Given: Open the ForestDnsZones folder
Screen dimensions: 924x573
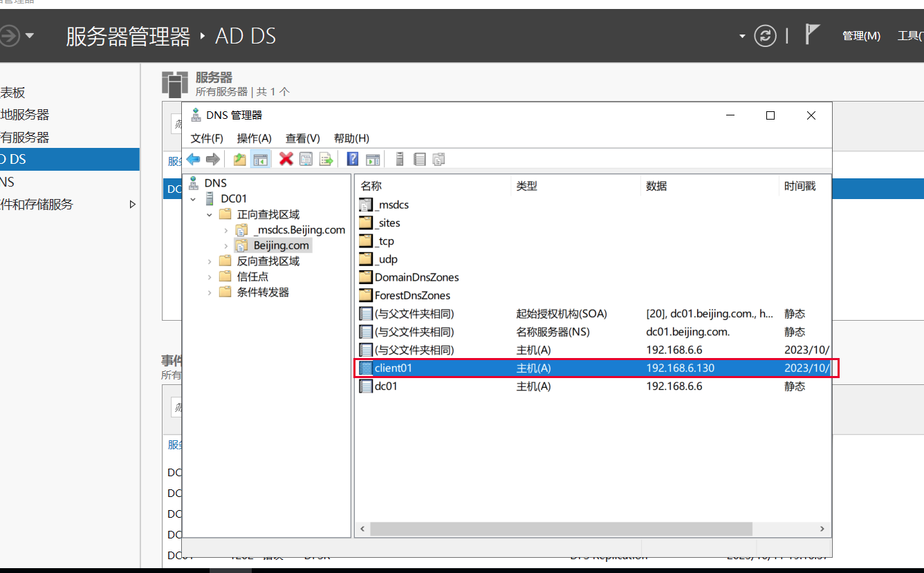Looking at the screenshot, I should pyautogui.click(x=412, y=296).
